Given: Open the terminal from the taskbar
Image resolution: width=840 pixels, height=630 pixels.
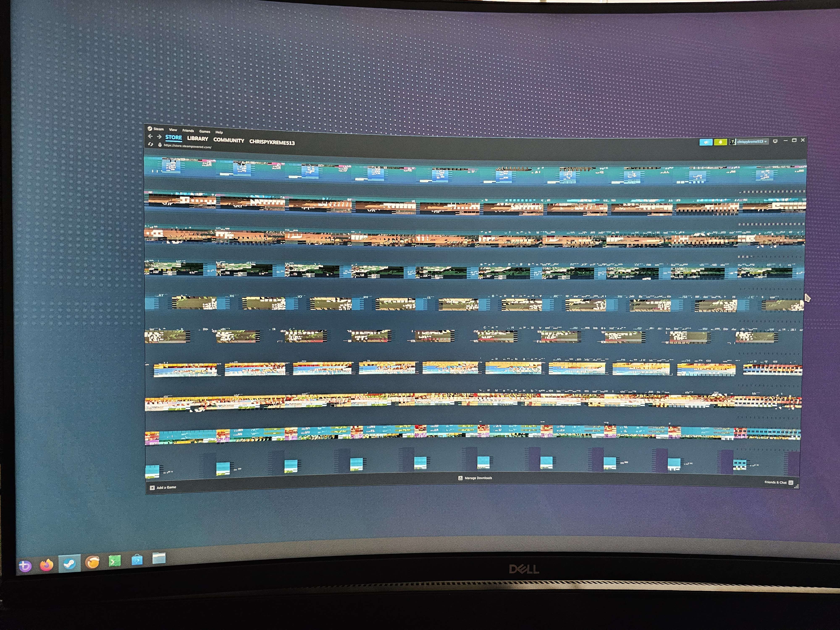Looking at the screenshot, I should [114, 561].
